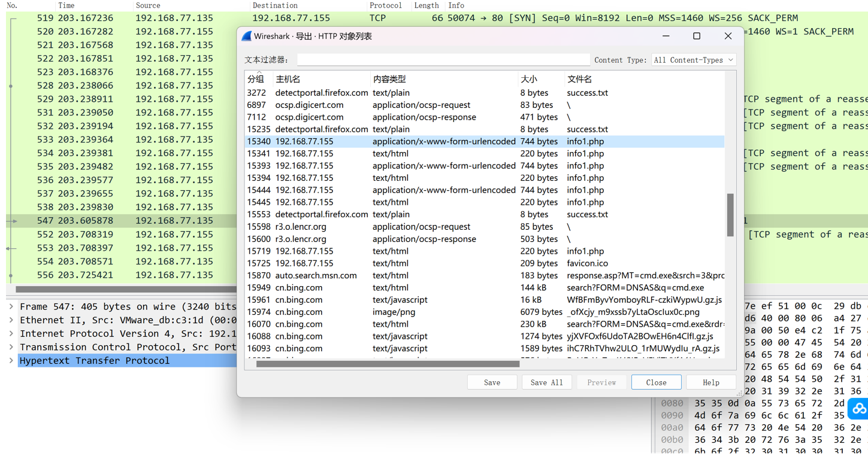Select row 15870 auto.search.msn.com
868x462 pixels.
pyautogui.click(x=485, y=275)
